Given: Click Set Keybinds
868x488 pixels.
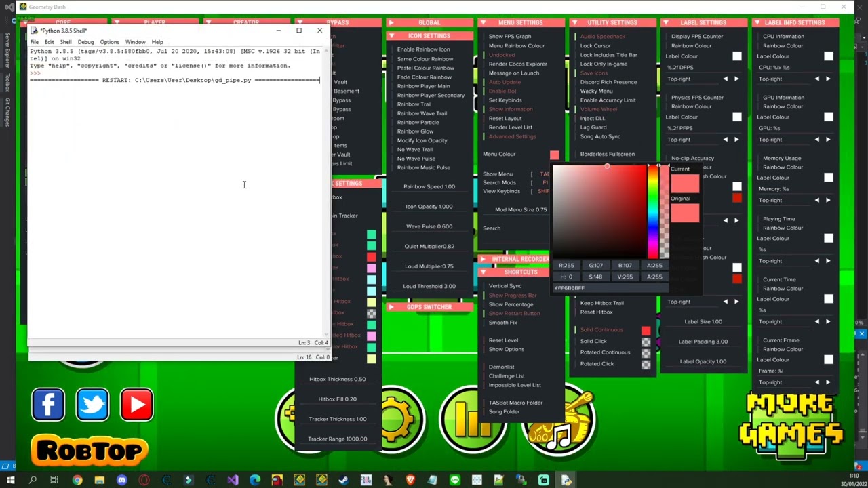Looking at the screenshot, I should (505, 100).
